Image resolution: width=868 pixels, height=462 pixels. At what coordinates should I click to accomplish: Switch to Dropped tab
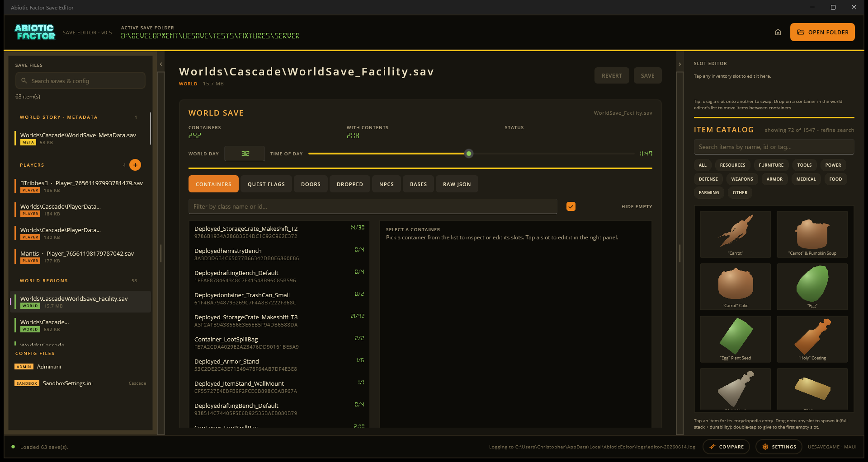[350, 184]
